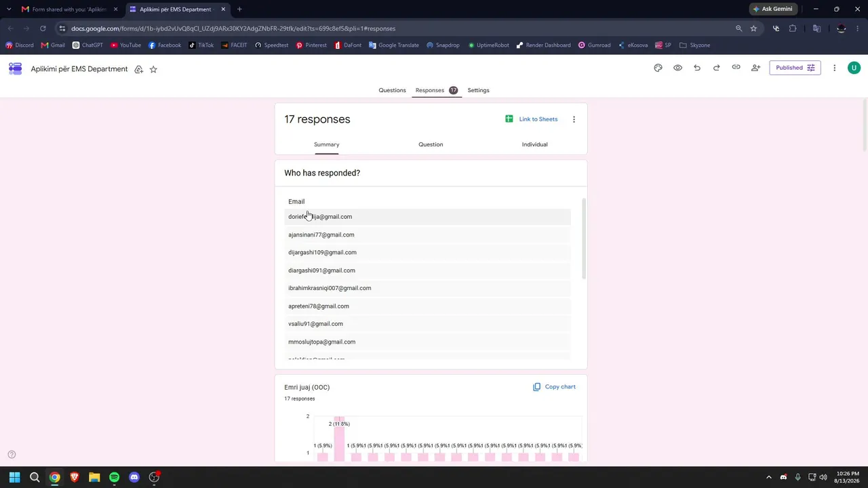Open the responses three-dot options menu
Screen dimensions: 868x488
click(574, 119)
